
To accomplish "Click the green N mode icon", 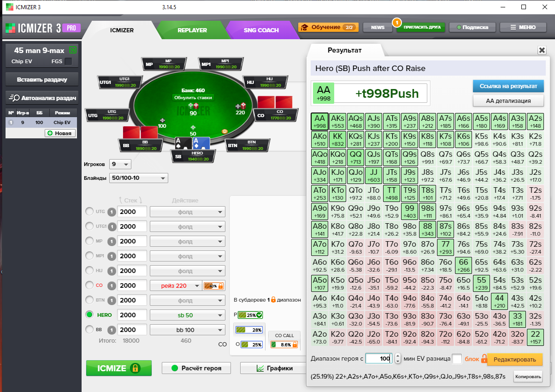I will click(x=72, y=50).
